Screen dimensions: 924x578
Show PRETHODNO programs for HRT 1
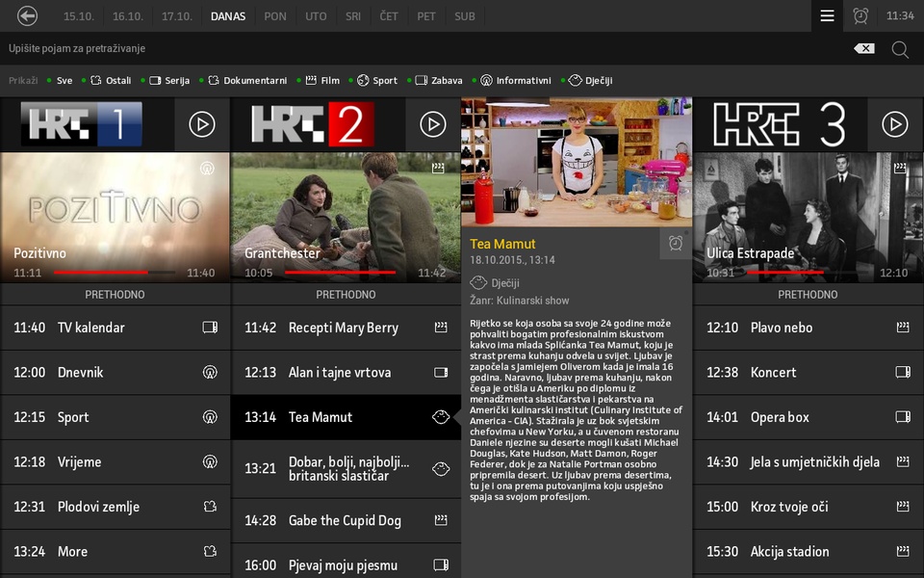[x=115, y=295]
